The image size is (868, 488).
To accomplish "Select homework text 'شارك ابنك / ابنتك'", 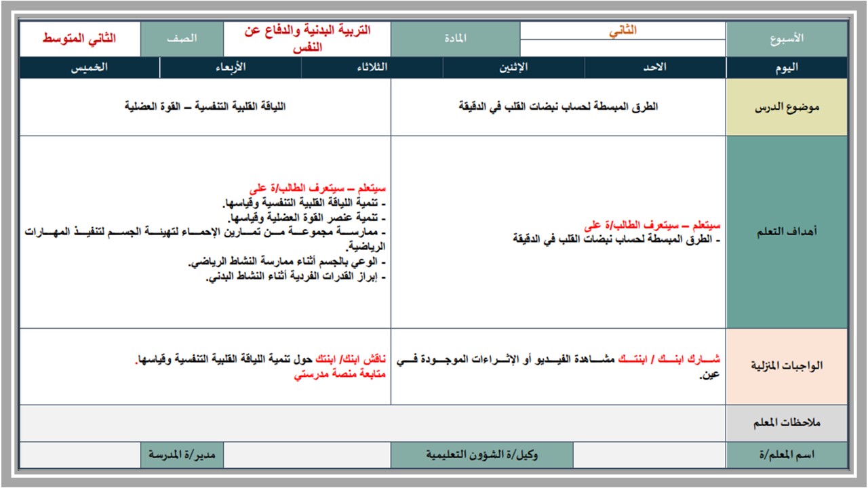I will 669,359.
